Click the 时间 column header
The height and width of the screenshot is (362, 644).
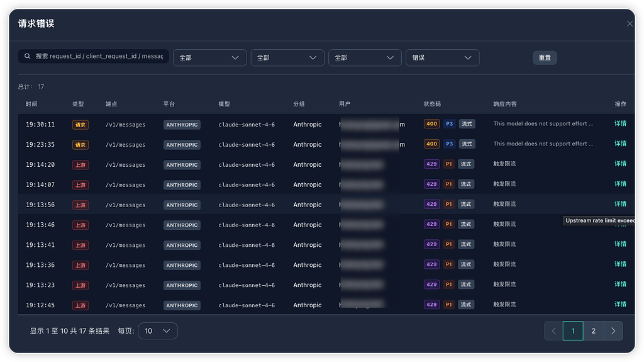click(x=31, y=104)
